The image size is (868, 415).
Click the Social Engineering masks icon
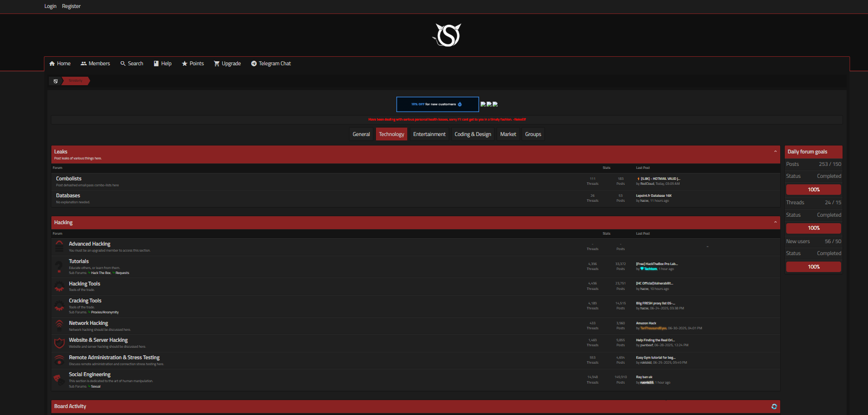(x=58, y=380)
